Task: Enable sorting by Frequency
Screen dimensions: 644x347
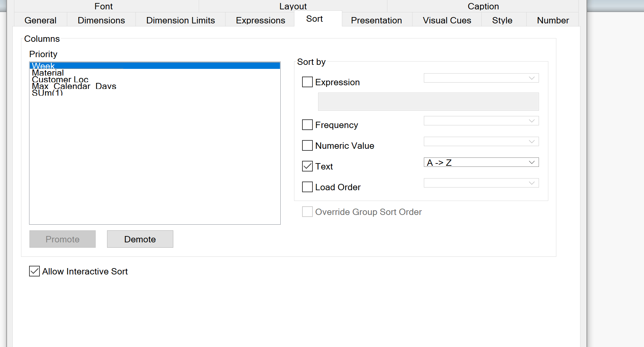Action: tap(307, 125)
